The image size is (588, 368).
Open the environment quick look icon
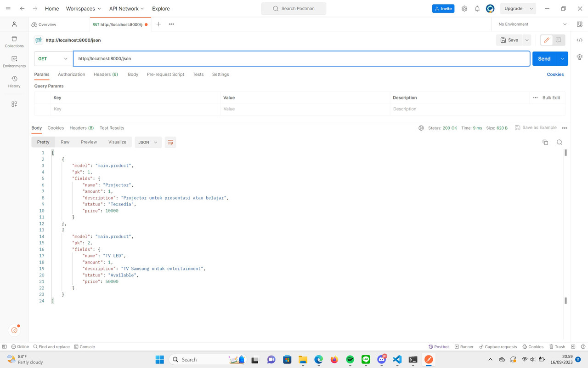point(580,24)
